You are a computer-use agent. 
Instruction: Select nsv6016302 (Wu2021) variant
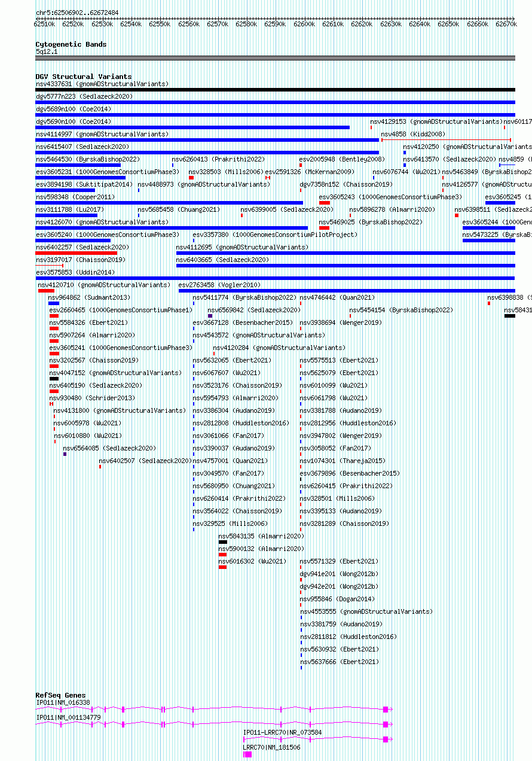pos(253,561)
